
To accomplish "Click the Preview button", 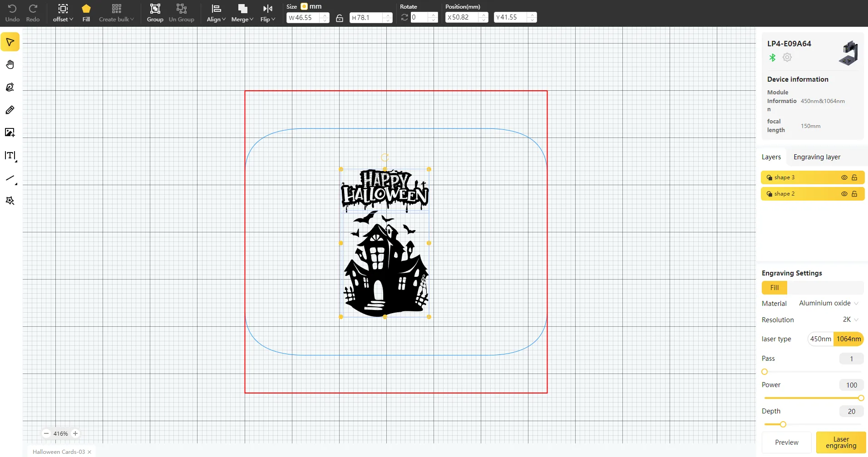I will point(787,442).
